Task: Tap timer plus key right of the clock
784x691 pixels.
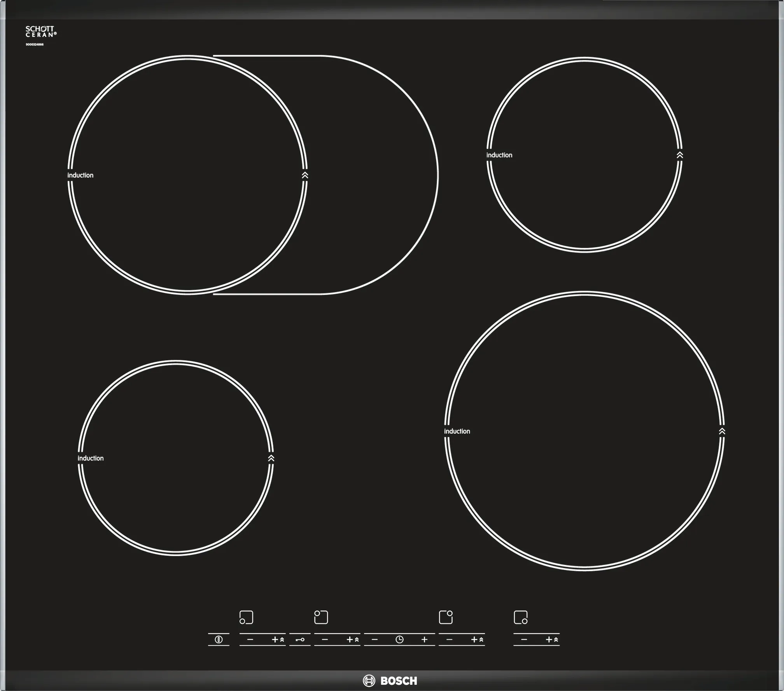Action: [424, 639]
